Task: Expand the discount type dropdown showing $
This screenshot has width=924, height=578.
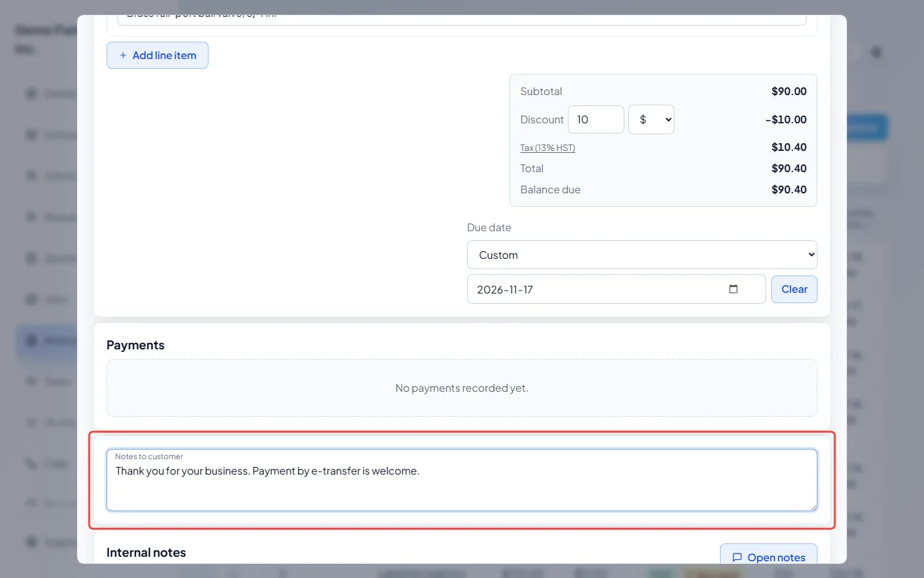Action: [651, 119]
